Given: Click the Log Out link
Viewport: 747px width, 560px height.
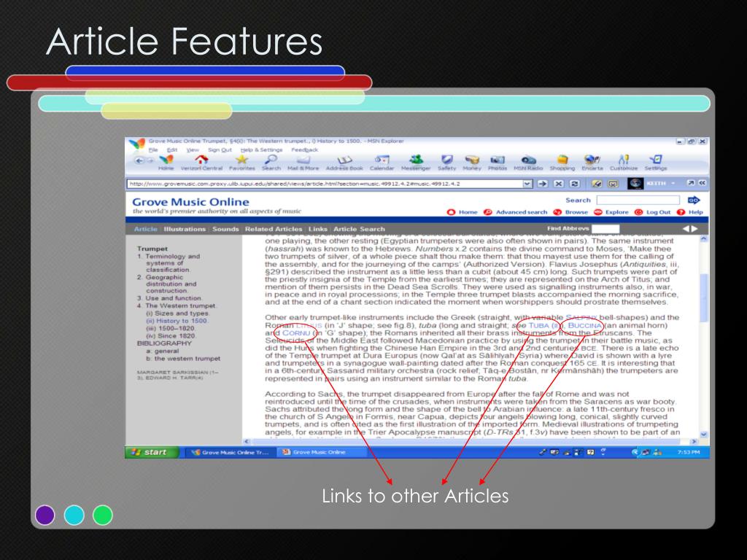Looking at the screenshot, I should coord(658,212).
